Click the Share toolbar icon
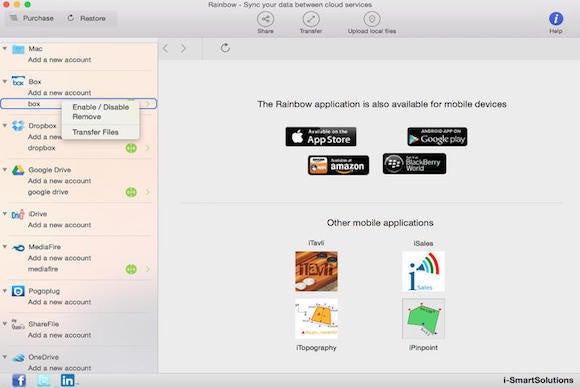The height and width of the screenshot is (388, 580). (x=265, y=19)
